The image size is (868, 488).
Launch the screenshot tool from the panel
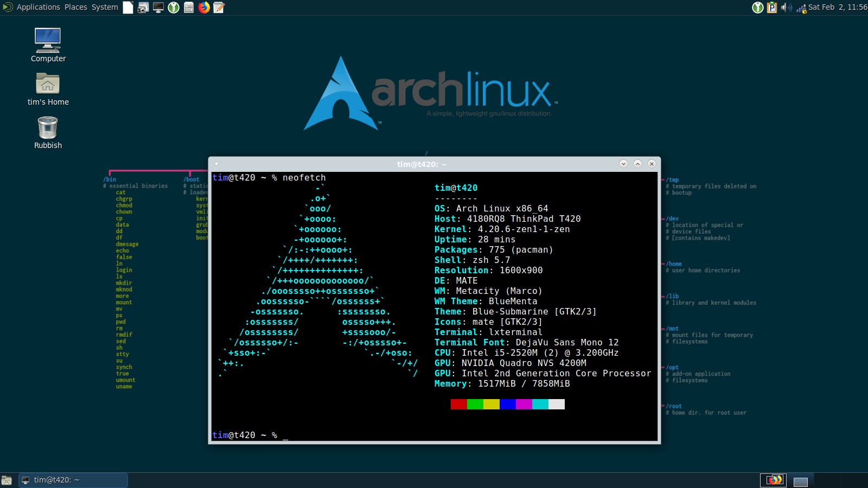143,7
